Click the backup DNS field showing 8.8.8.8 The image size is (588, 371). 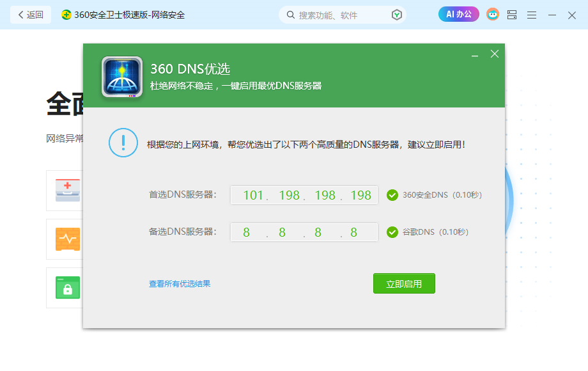[x=304, y=232]
